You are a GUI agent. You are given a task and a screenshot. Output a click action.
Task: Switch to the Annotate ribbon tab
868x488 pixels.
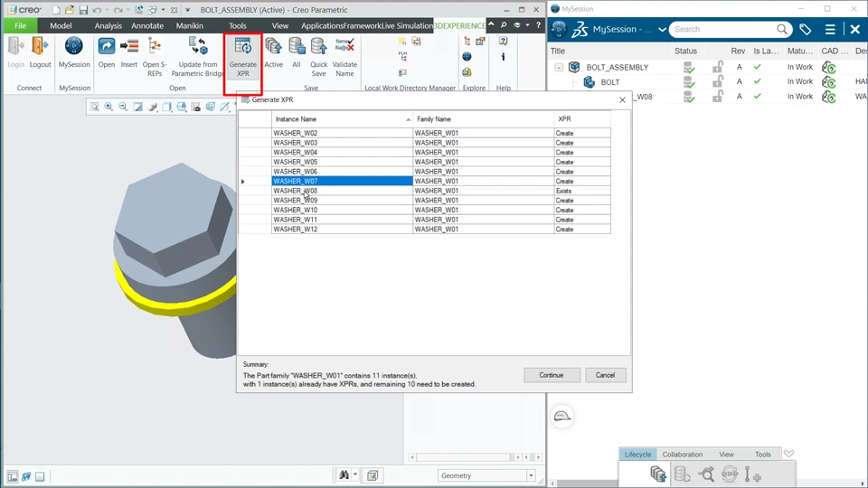click(x=147, y=25)
